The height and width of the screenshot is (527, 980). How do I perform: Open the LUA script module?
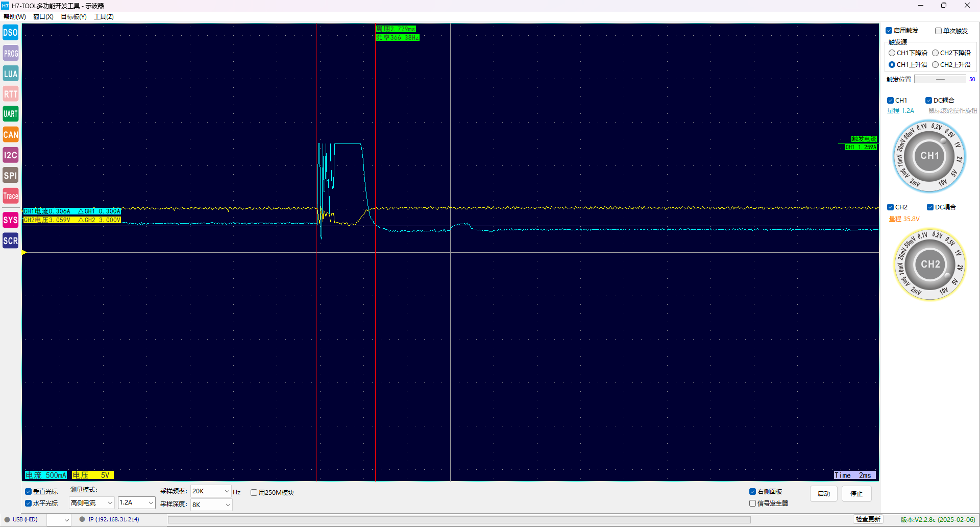[11, 74]
